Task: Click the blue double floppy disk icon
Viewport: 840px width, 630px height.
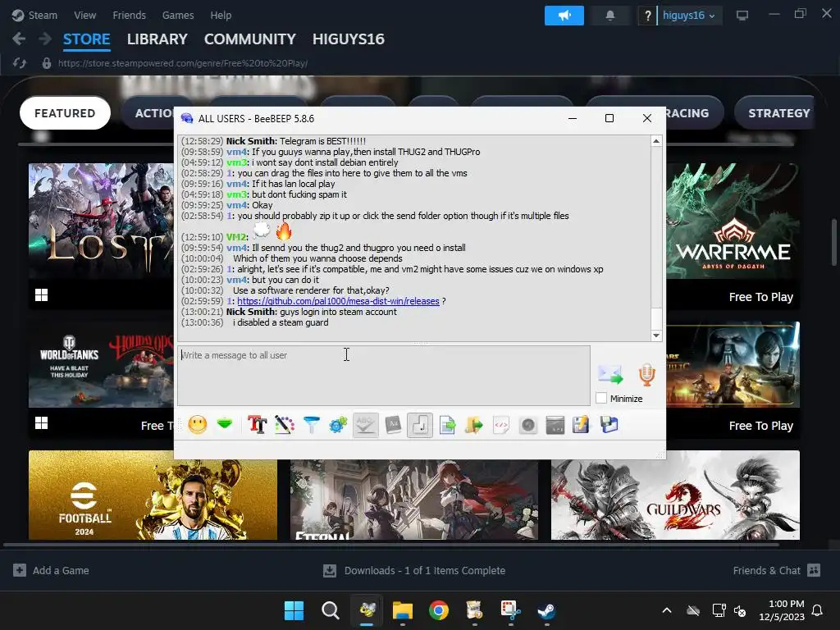Action: pos(609,425)
